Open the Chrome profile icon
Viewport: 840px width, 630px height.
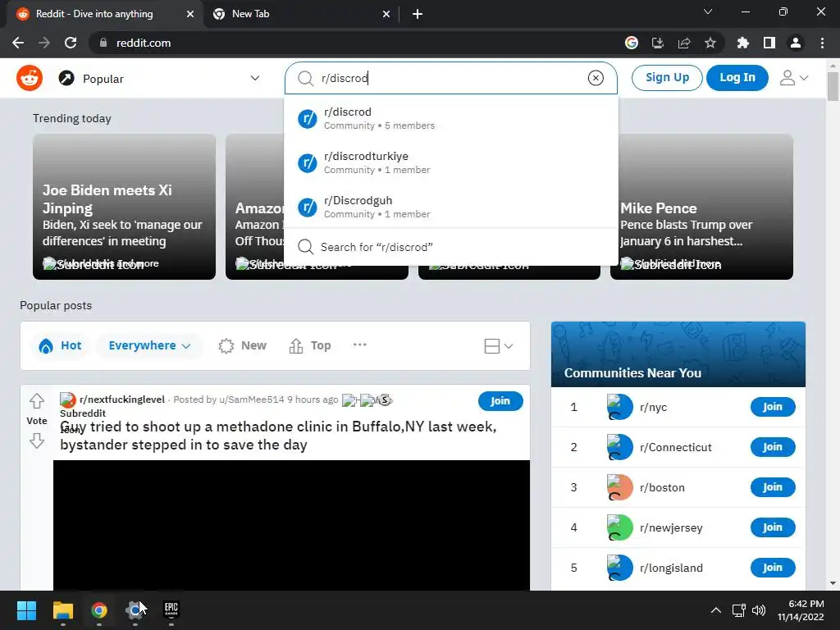coord(796,43)
